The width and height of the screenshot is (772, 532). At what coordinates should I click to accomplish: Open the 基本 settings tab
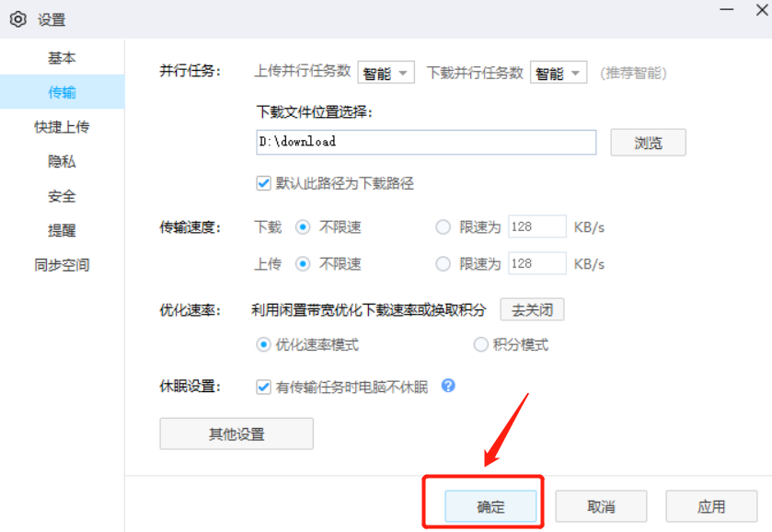pyautogui.click(x=62, y=58)
